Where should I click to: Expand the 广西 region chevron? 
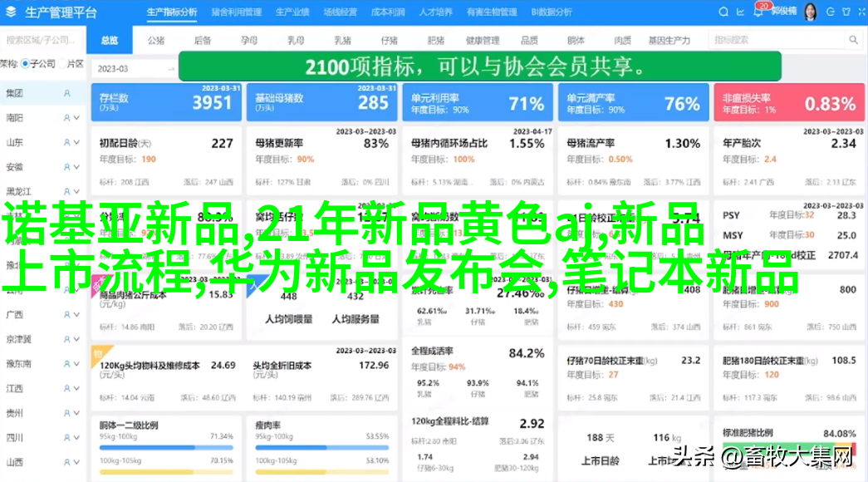(x=76, y=315)
